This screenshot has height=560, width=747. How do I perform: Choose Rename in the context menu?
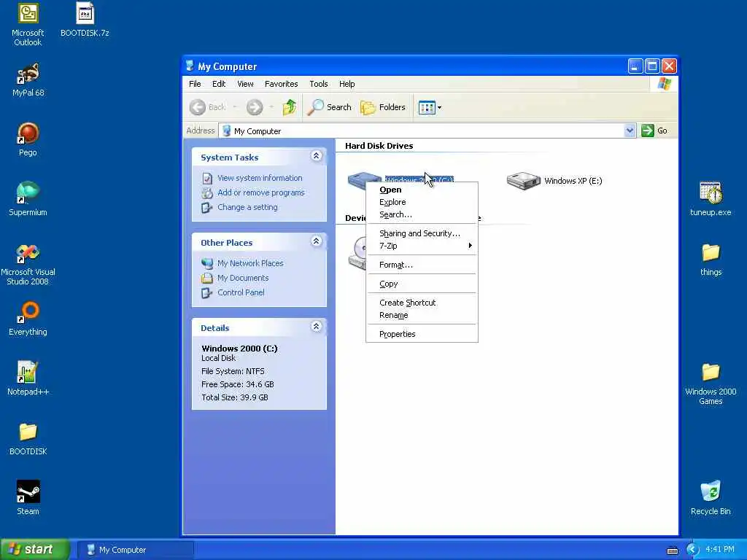[x=422, y=315]
